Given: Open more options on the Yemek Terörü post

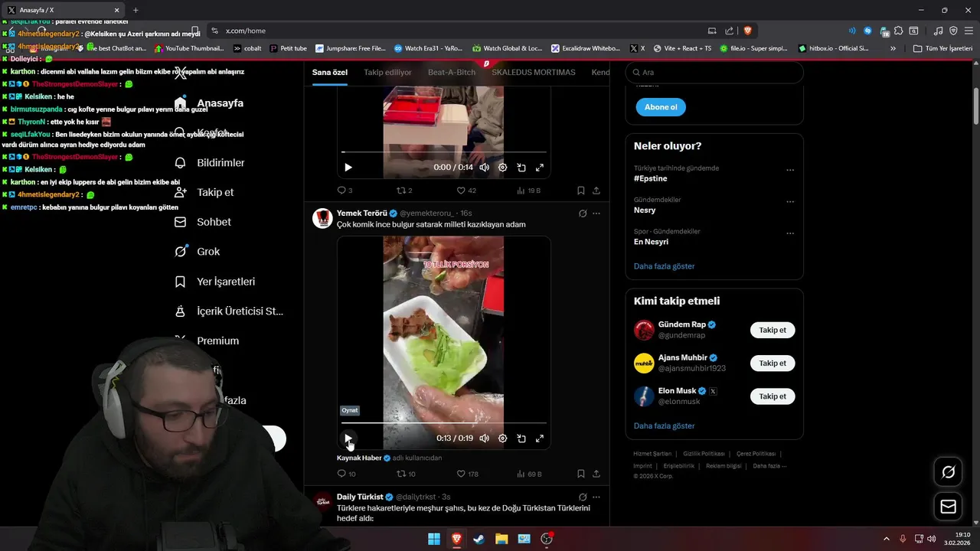Looking at the screenshot, I should click(596, 214).
